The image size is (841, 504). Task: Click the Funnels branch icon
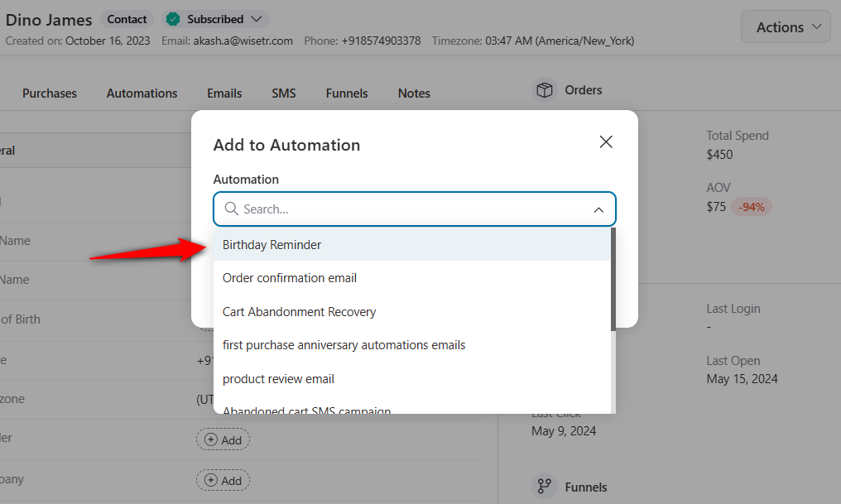[x=545, y=487]
